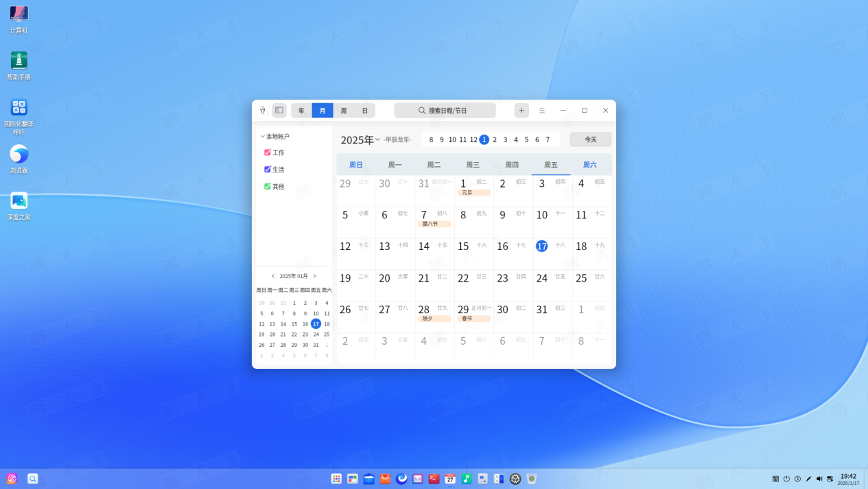
Task: Select month 10 in the month strip
Action: (452, 140)
